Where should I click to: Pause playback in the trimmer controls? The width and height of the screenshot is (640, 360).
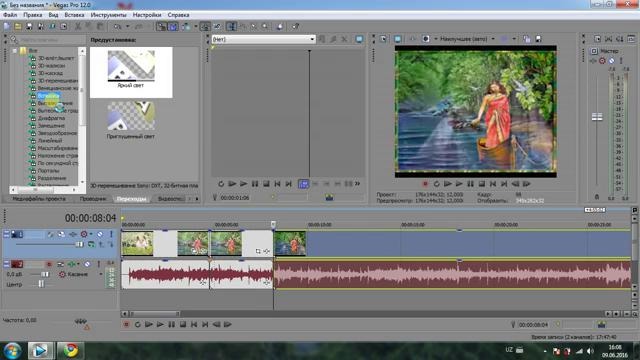click(255, 184)
